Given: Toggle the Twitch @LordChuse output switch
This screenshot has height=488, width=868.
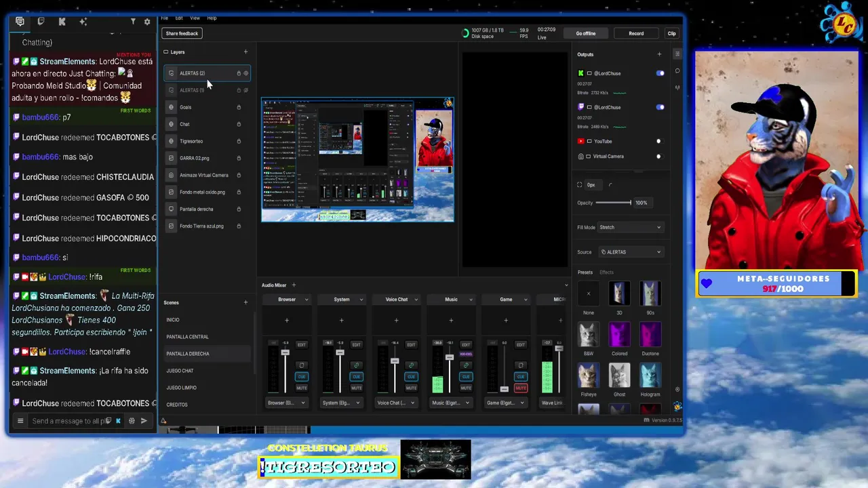Looking at the screenshot, I should click(660, 107).
